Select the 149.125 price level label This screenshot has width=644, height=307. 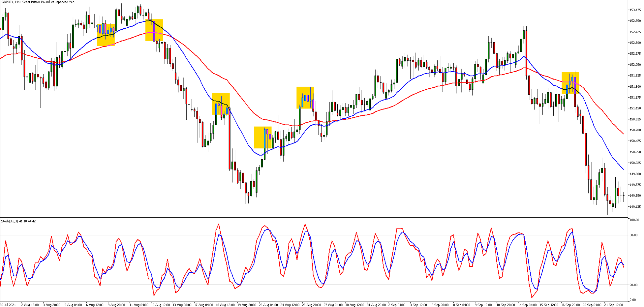click(635, 206)
